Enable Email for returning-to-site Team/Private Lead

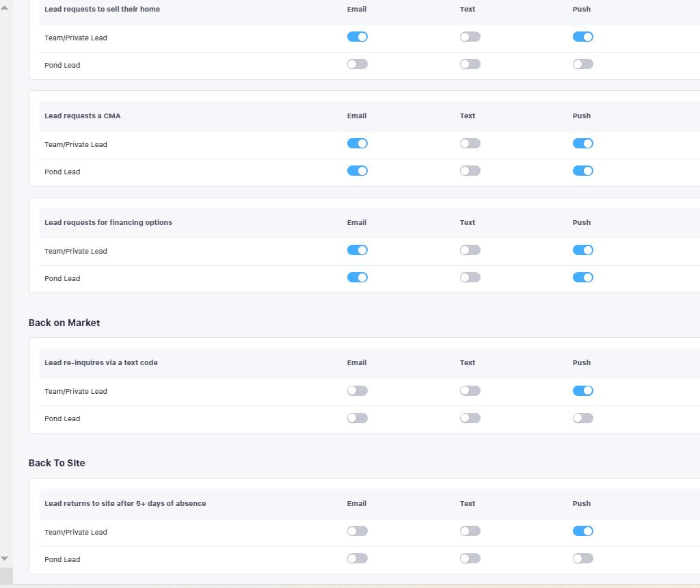[x=358, y=531]
